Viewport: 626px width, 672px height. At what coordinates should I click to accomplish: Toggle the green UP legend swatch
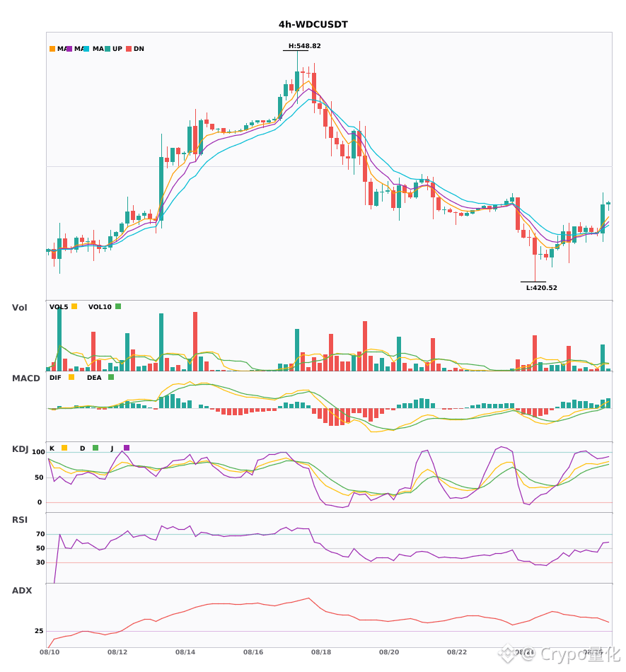click(x=108, y=49)
